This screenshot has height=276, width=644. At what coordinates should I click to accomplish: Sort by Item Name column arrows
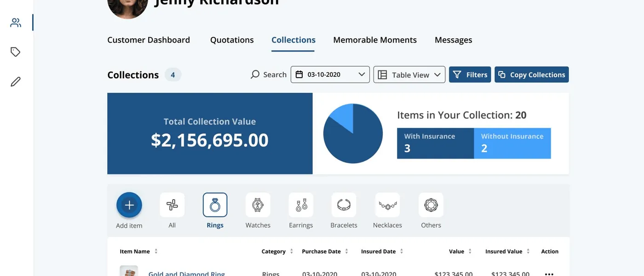pyautogui.click(x=156, y=251)
